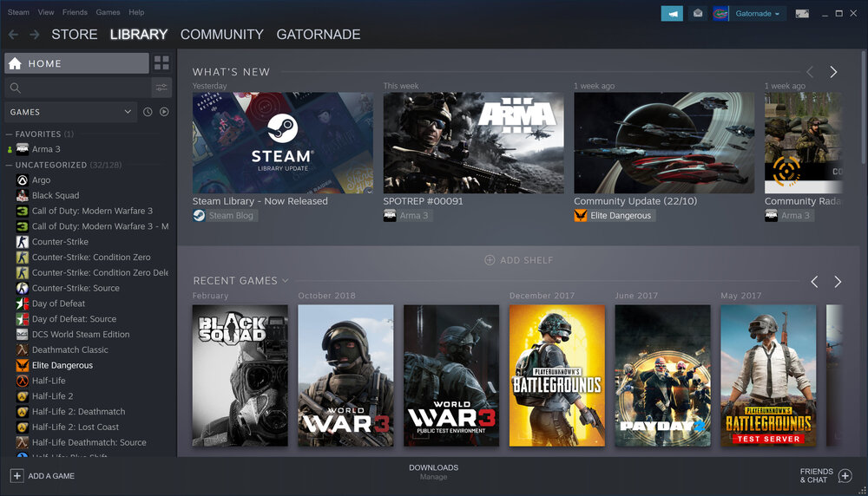Screen dimensions: 868x496
Task: Open the Gatornade profile tab
Action: click(319, 35)
